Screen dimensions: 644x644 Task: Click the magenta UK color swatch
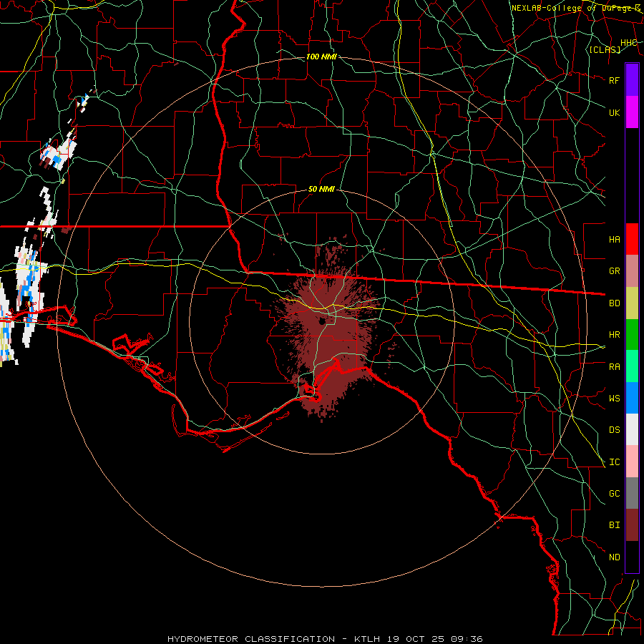click(632, 112)
